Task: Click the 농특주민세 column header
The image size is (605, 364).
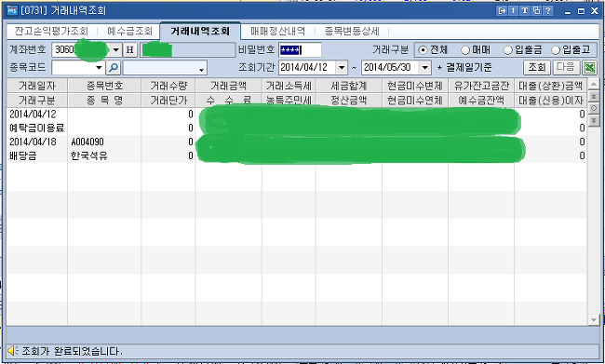Action: click(289, 101)
